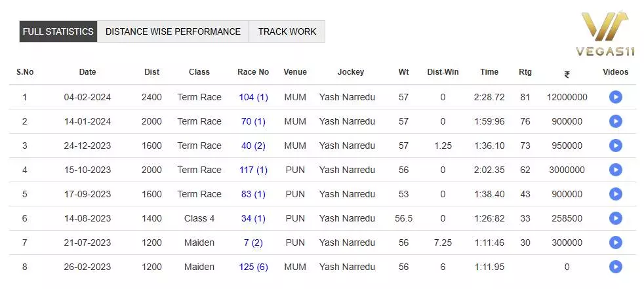Open race number 104 (1) link
This screenshot has width=644, height=289.
(253, 97)
